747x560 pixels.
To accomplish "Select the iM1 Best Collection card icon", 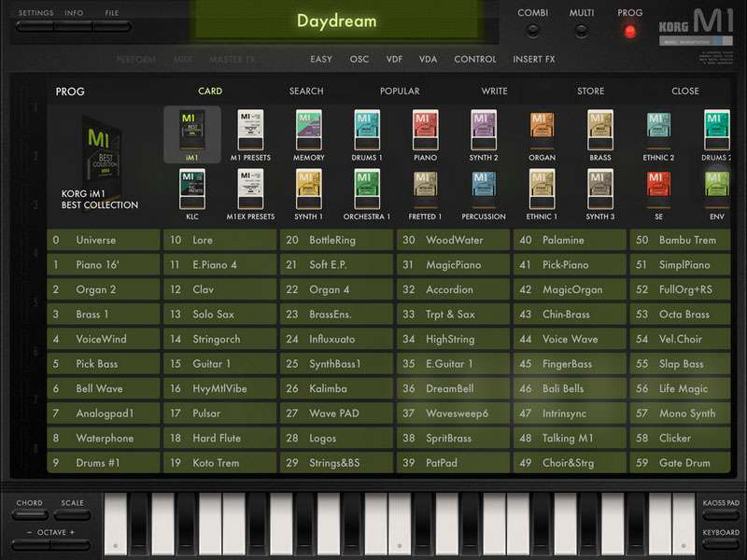I will click(191, 129).
